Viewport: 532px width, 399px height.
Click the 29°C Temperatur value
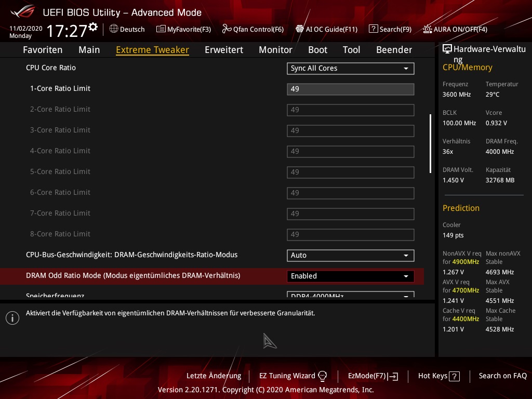[x=493, y=95]
